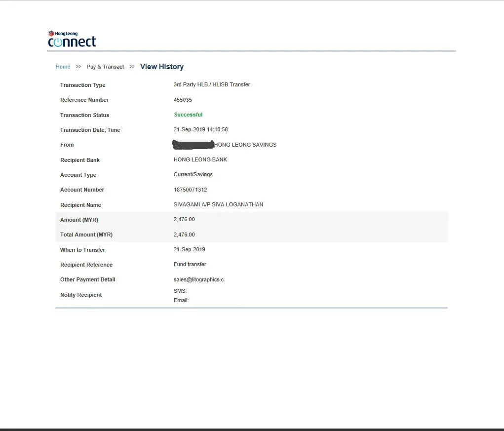
Task: Select the Transaction Type label
Action: click(82, 85)
